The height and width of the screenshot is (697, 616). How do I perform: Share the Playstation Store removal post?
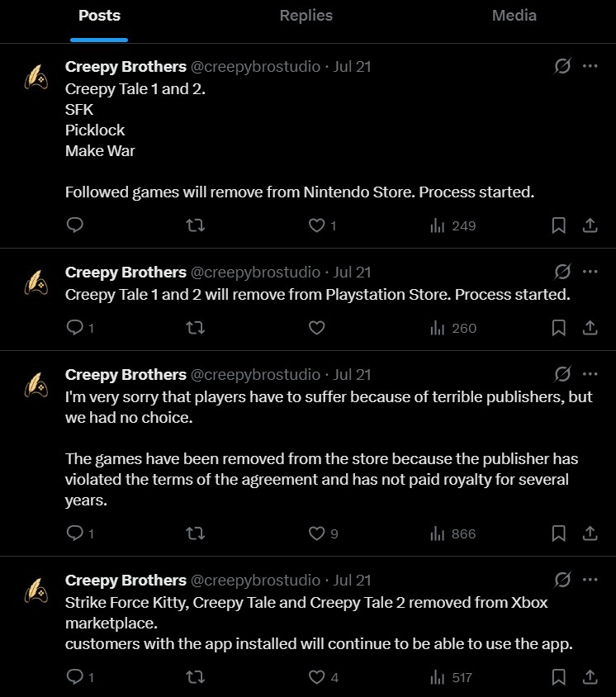coord(590,328)
